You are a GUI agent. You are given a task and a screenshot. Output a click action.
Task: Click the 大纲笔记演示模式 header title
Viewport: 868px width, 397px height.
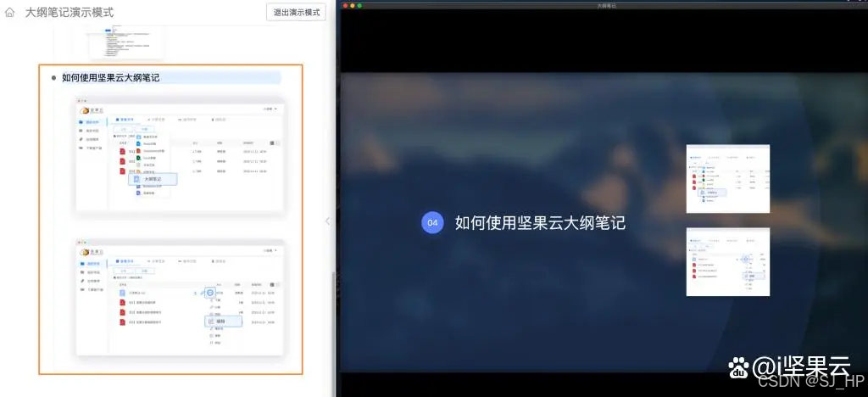point(70,13)
